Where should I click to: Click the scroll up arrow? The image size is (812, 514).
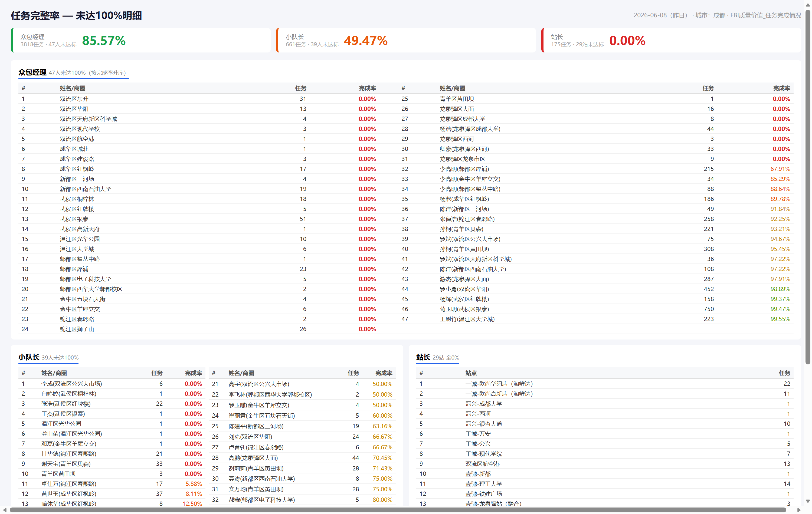808,5
